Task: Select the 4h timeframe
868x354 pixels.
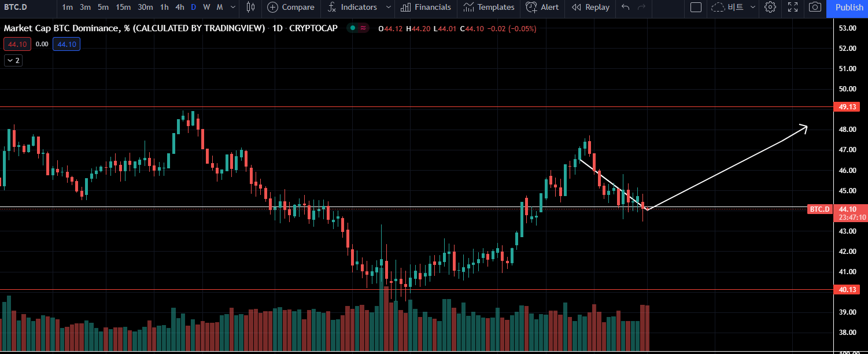Action: [x=180, y=8]
